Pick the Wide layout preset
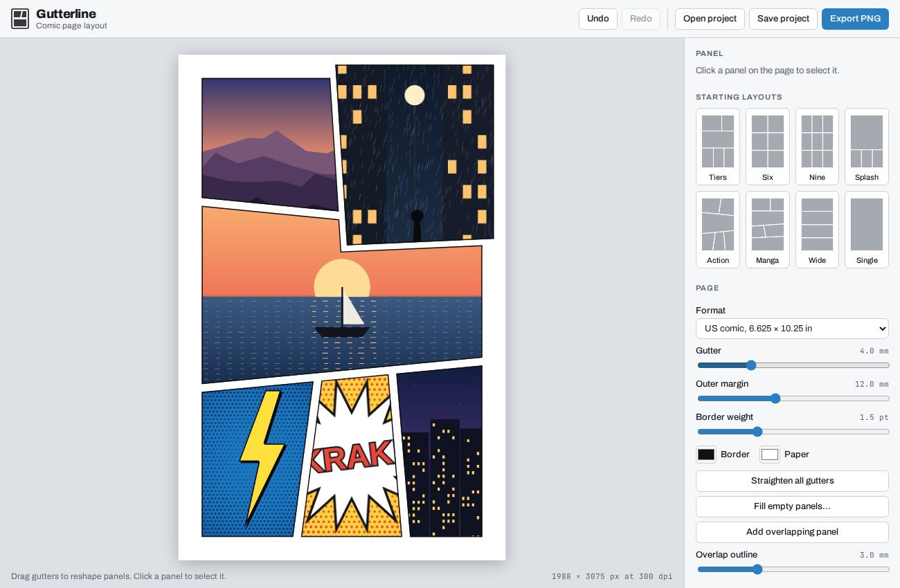 pos(817,230)
